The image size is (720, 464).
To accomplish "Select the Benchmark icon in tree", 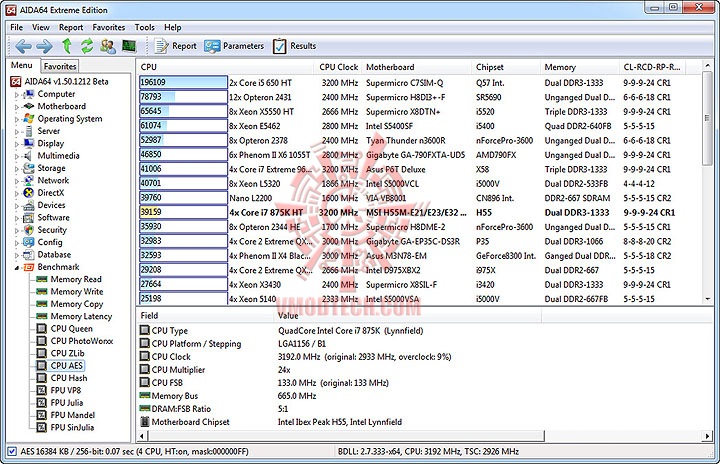I will coord(29,267).
